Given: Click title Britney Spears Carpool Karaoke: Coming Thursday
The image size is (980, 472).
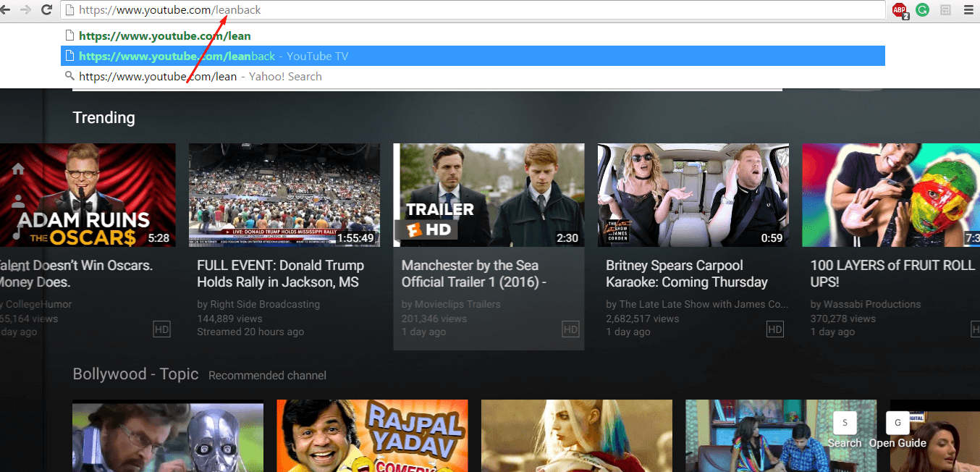Looking at the screenshot, I should click(687, 274).
